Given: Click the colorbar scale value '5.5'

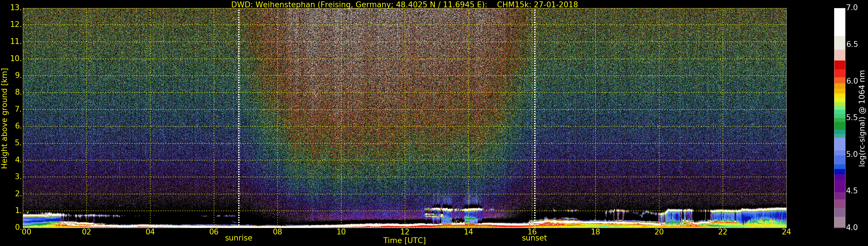Looking at the screenshot, I should pyautogui.click(x=852, y=118).
